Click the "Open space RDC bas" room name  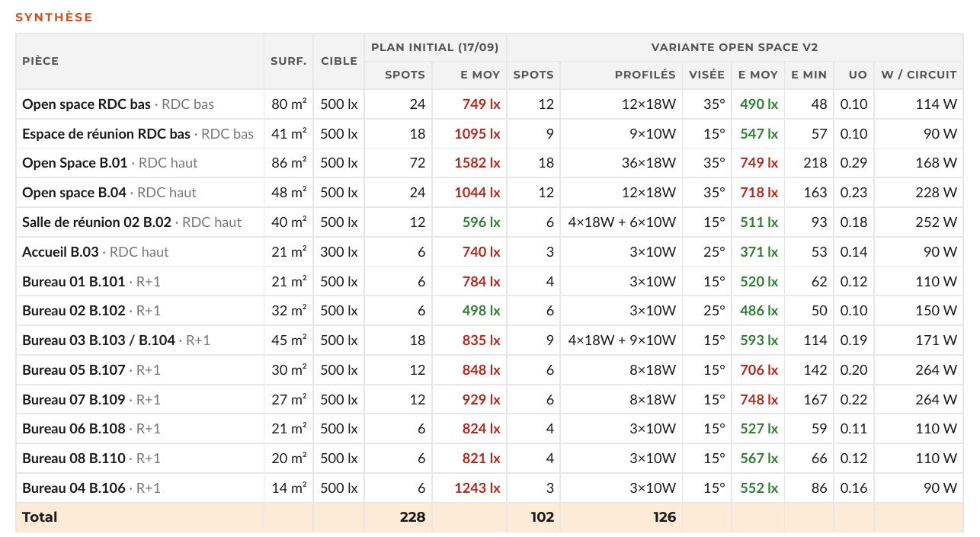86,104
